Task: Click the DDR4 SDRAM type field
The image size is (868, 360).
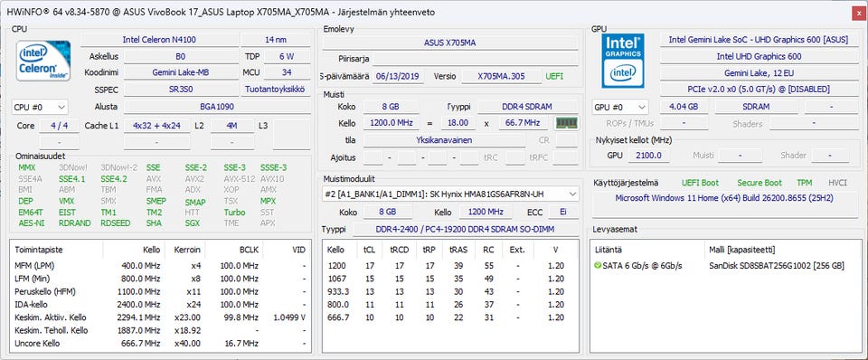Action: (527, 107)
